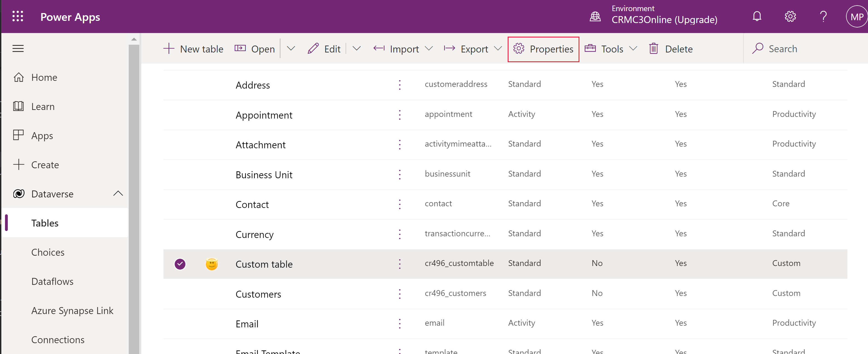Expand the Export dropdown arrow
This screenshot has height=354, width=868.
[x=498, y=49]
